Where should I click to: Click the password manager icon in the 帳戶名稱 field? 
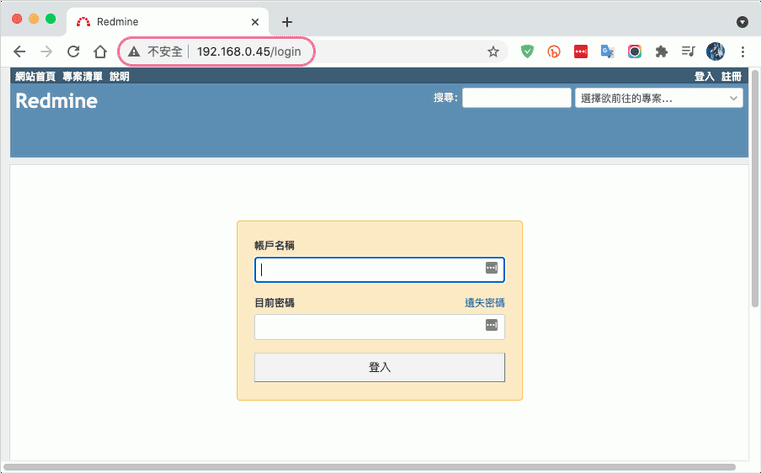(x=492, y=268)
